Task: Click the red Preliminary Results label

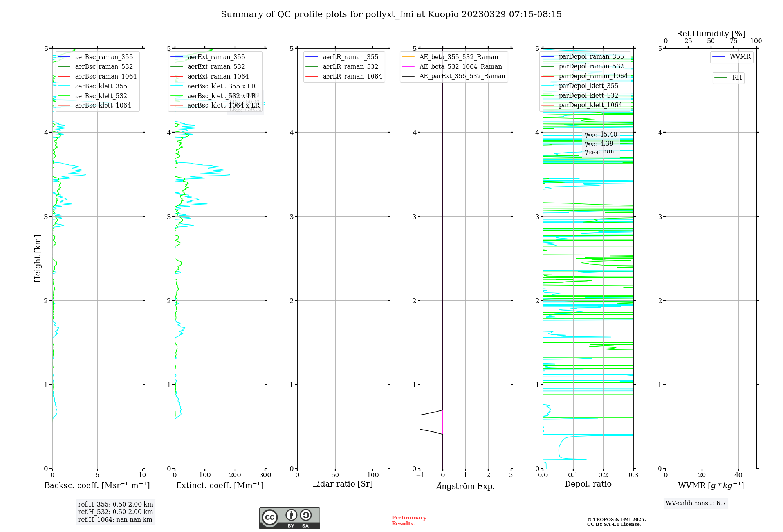Action: coord(409,521)
